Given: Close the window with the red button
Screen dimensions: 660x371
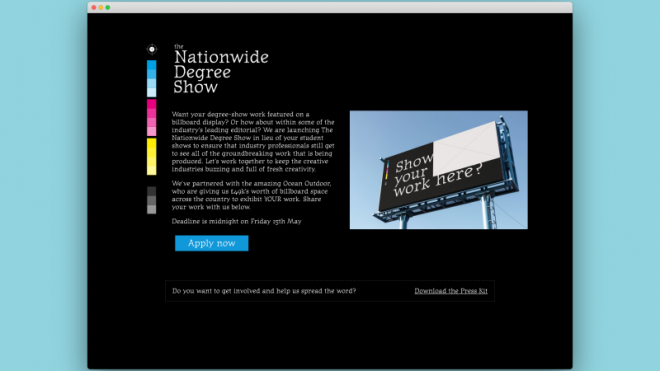Looking at the screenshot, I should (x=94, y=8).
